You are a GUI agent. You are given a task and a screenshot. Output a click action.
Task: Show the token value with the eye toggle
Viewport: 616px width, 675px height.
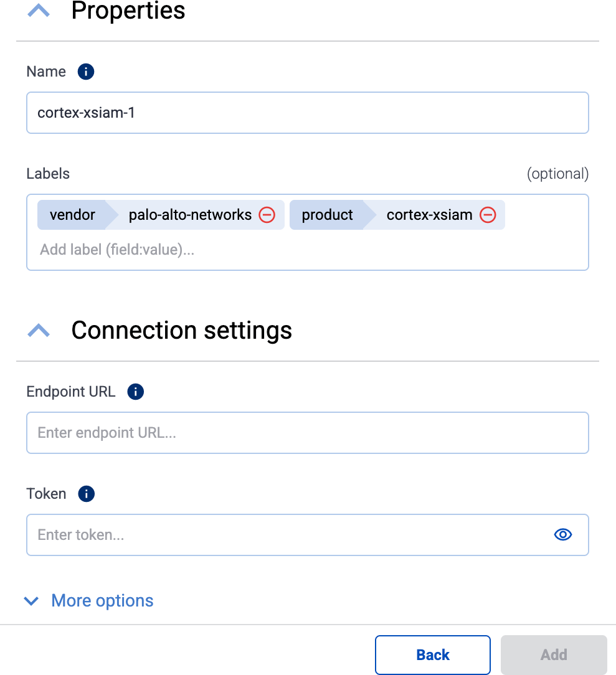coord(562,534)
